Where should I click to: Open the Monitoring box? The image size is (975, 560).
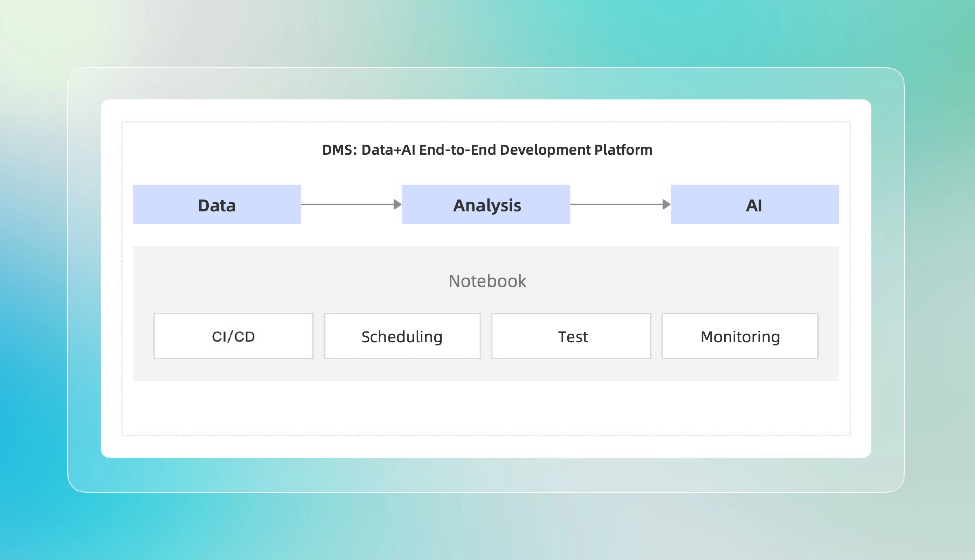click(740, 336)
